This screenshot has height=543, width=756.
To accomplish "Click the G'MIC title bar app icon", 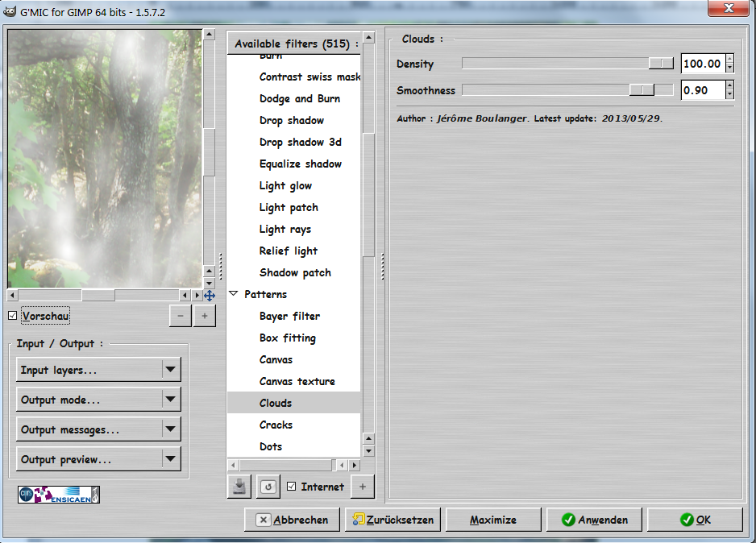I will point(10,11).
